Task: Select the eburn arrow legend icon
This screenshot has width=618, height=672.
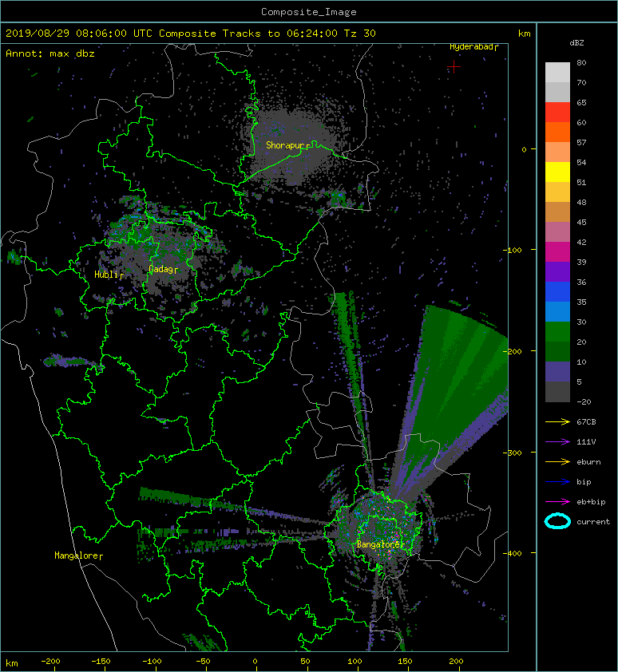Action: click(557, 461)
